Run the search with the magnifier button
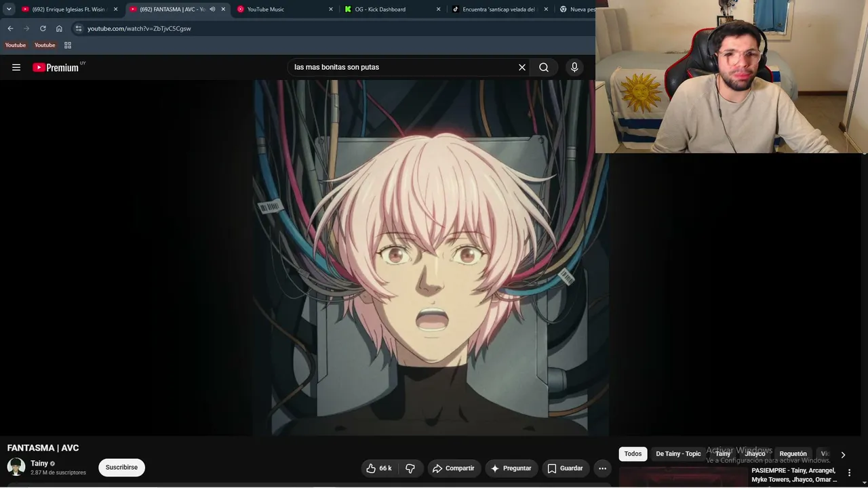The image size is (868, 488). 544,67
